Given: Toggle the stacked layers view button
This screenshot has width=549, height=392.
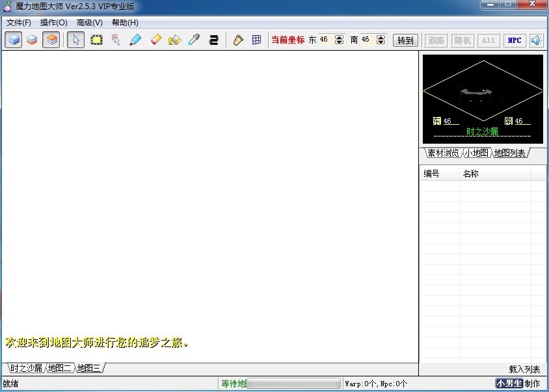Looking at the screenshot, I should point(51,40).
